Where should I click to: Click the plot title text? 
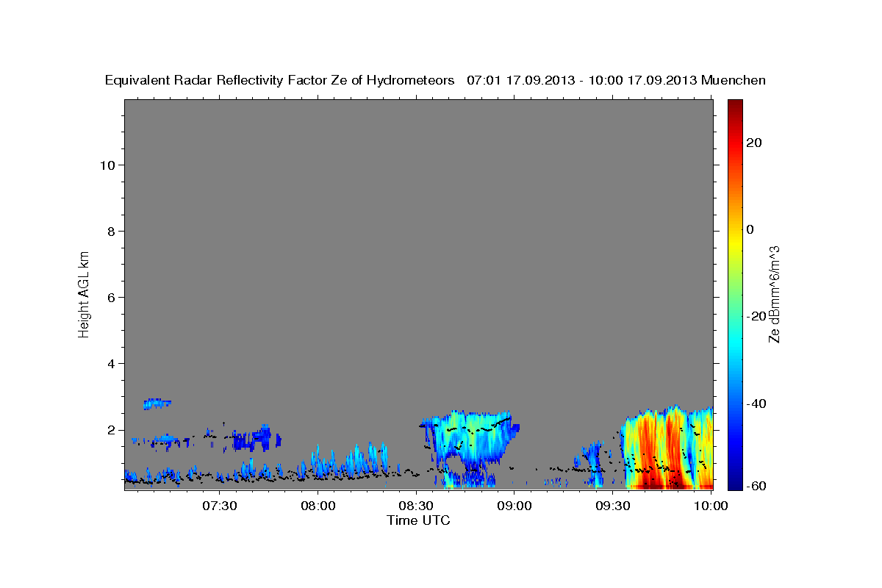[x=435, y=80]
